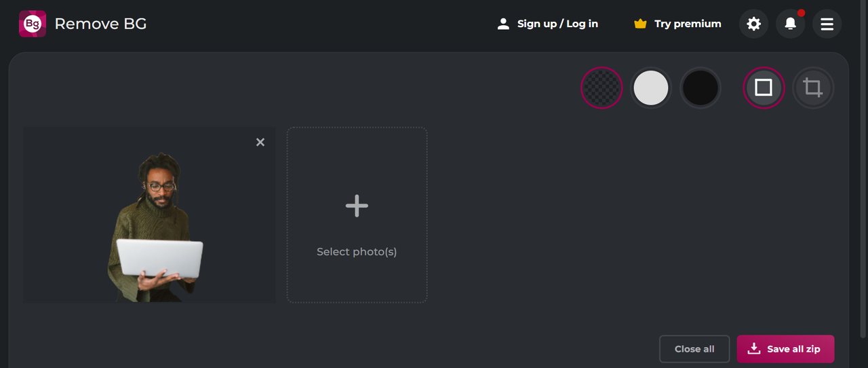Image resolution: width=868 pixels, height=368 pixels.
Task: Click the plus icon to add photos
Action: tap(357, 206)
